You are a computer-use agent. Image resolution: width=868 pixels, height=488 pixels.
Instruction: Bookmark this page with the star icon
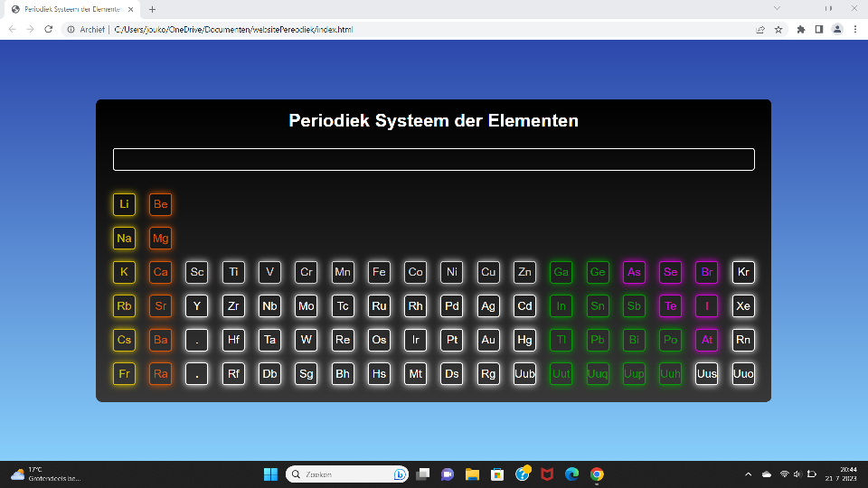pos(778,29)
